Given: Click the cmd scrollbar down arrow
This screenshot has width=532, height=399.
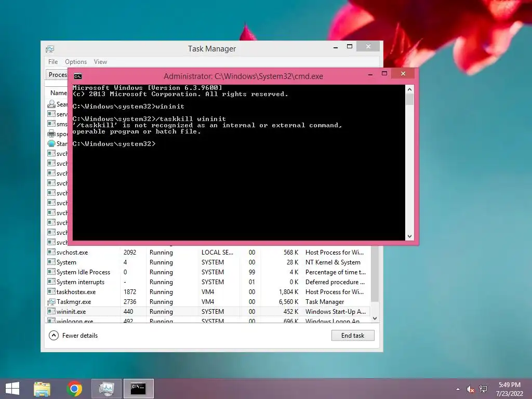Looking at the screenshot, I should tap(409, 236).
